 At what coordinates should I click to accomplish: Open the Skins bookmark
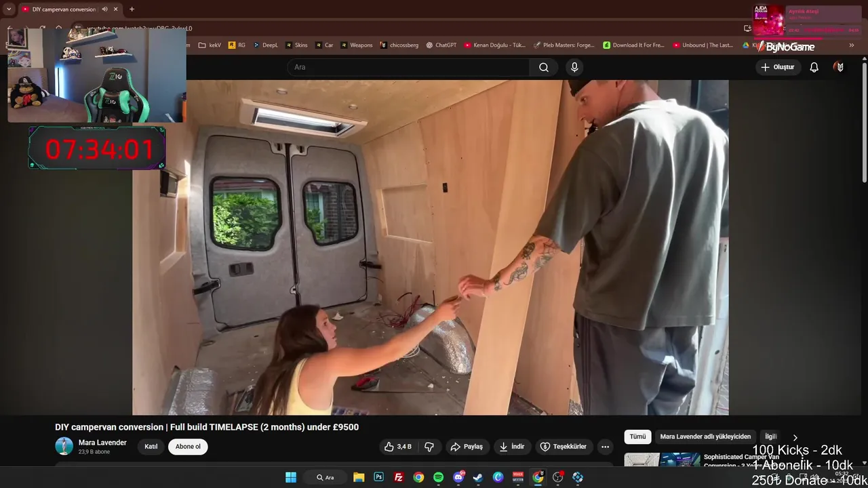(296, 45)
